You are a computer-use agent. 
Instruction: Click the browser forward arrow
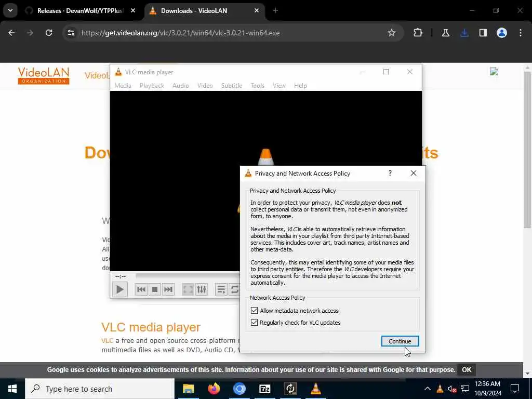pos(30,33)
